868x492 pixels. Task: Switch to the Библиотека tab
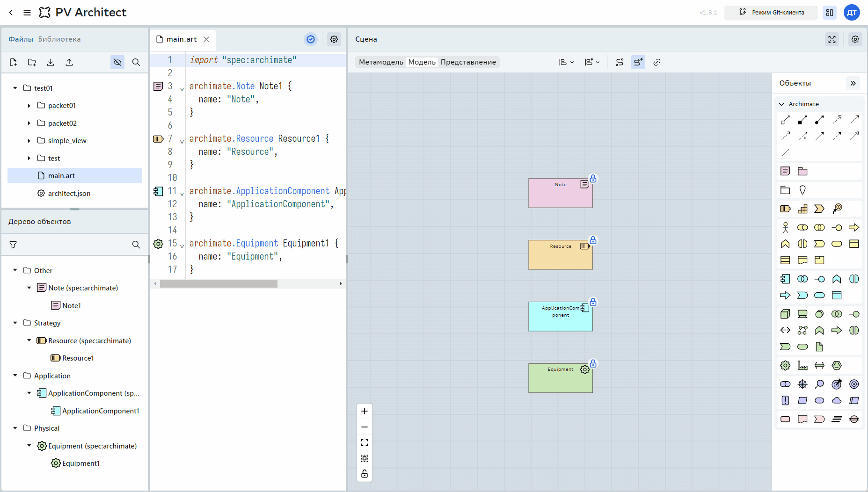coord(59,39)
